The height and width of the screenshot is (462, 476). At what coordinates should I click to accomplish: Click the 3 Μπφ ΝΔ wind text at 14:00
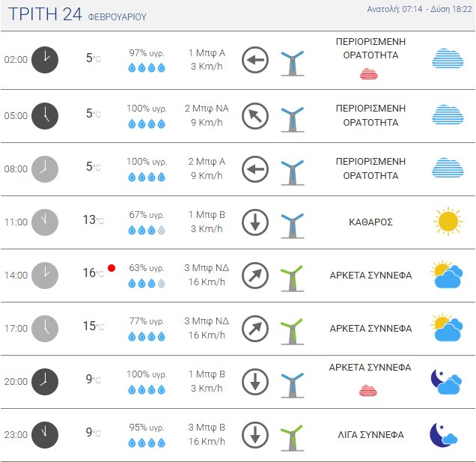207,267
